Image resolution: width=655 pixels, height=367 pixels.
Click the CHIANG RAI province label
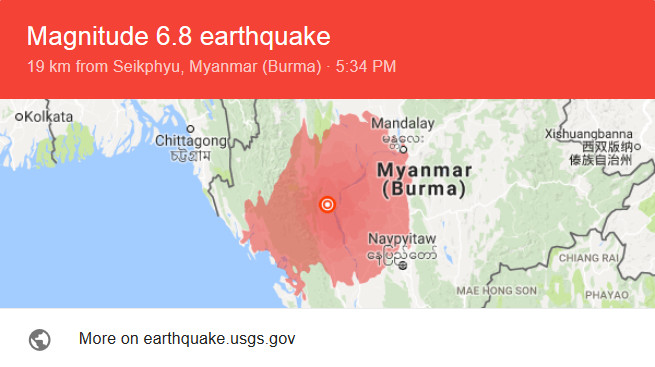(589, 258)
